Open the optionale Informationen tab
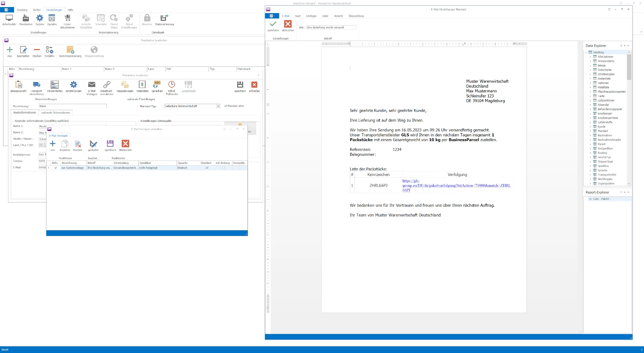This screenshot has width=644, height=353. (56, 113)
